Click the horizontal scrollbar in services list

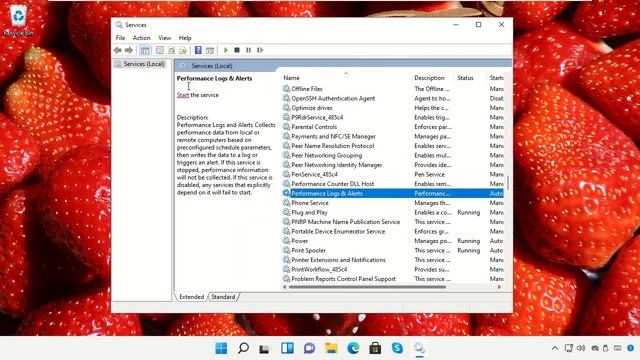coord(367,287)
